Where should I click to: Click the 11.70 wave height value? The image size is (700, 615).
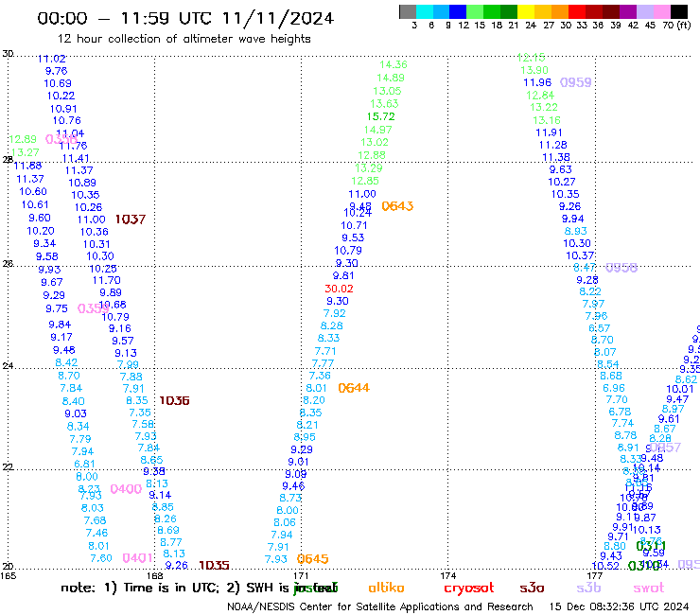106,280
